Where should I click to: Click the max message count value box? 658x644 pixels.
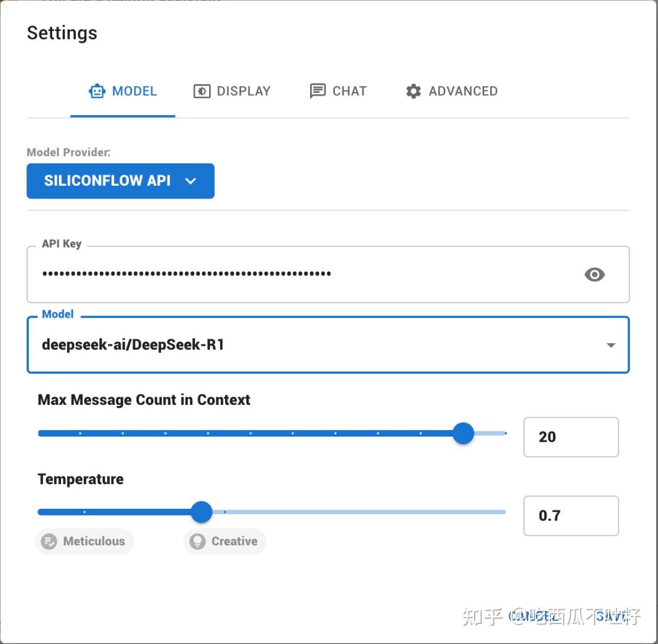pos(570,437)
